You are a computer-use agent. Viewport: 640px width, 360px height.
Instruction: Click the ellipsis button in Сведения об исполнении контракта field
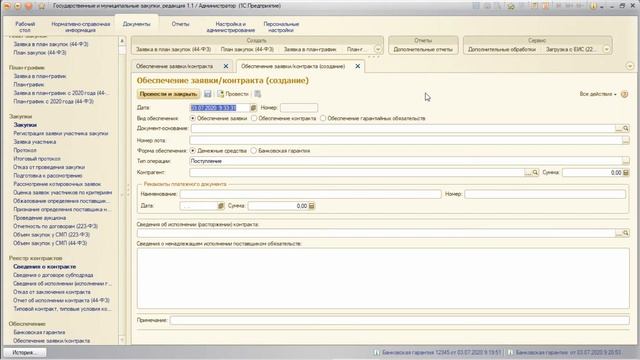pos(619,233)
